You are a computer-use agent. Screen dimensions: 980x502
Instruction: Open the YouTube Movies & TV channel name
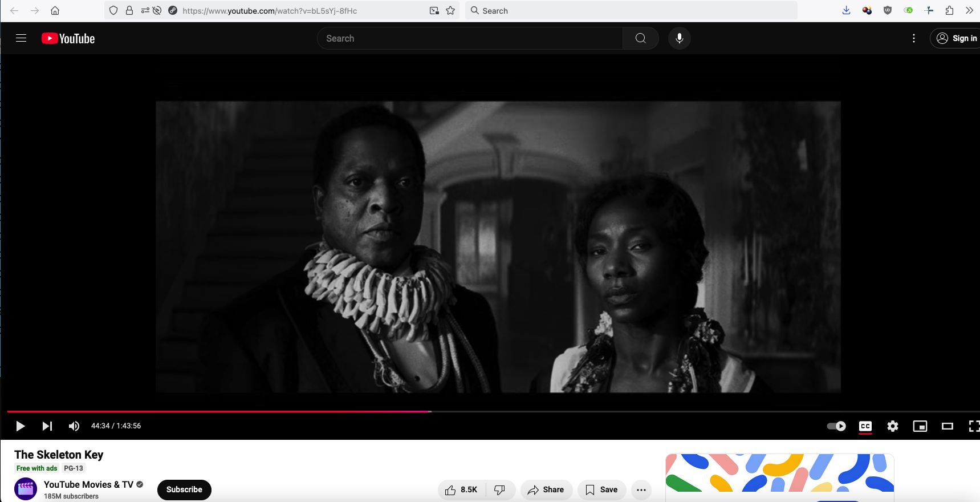88,484
